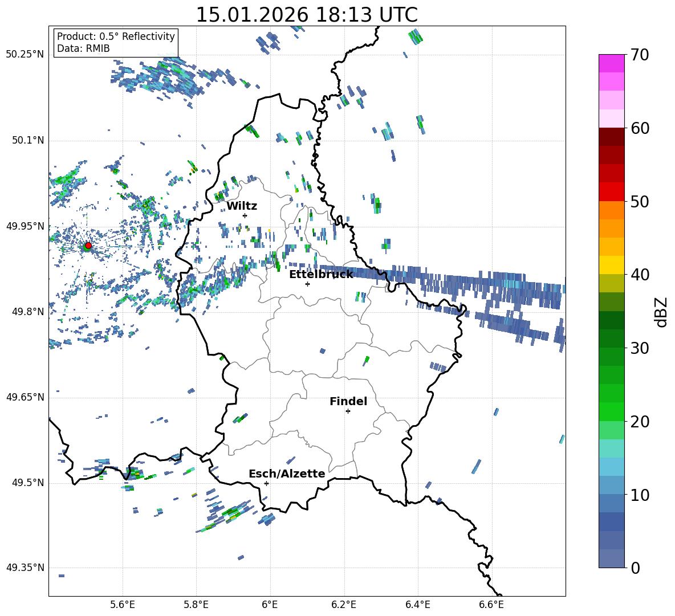Click the 50.25°N latitude label
The width and height of the screenshot is (675, 616).
click(x=25, y=55)
